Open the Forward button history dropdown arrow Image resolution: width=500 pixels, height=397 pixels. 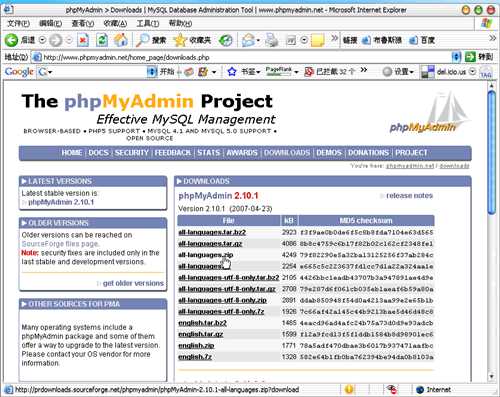(x=69, y=40)
